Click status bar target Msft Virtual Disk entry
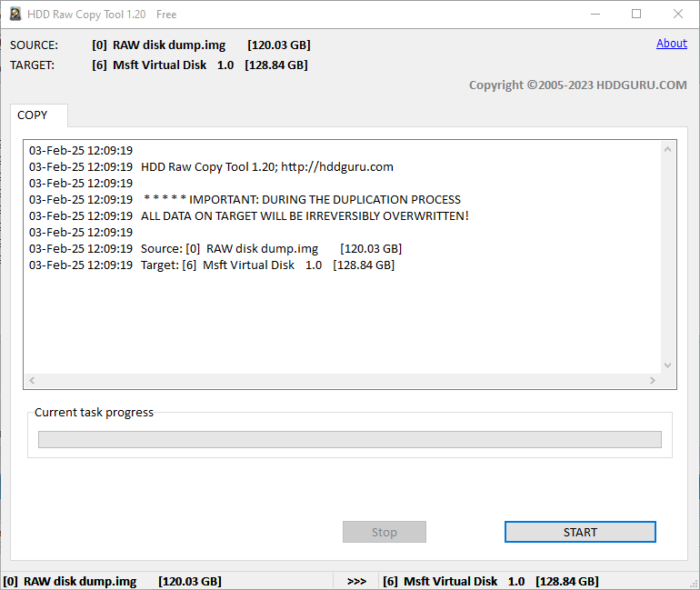The width and height of the screenshot is (700, 590). (x=491, y=581)
